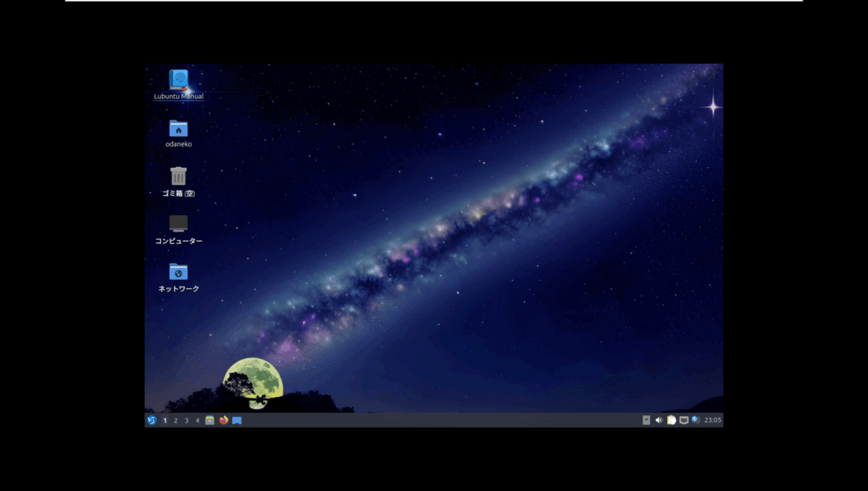Screen dimensions: 868x491
Task: Open removable media tray icon
Action: [x=646, y=420]
